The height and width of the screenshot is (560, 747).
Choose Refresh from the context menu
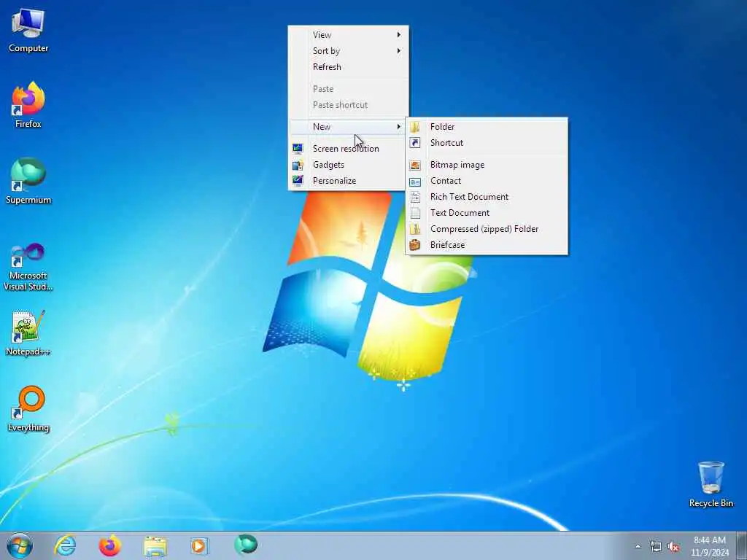(348, 67)
